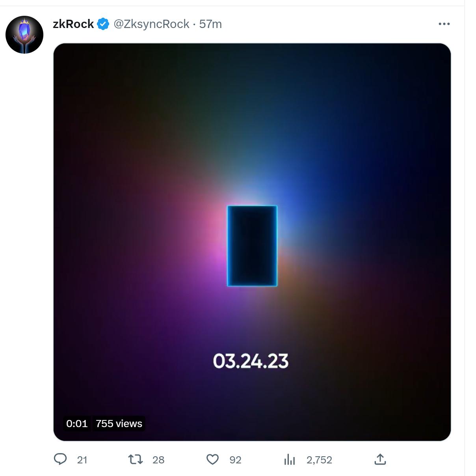Click the blue verified badge
476x476 pixels.
tap(103, 24)
